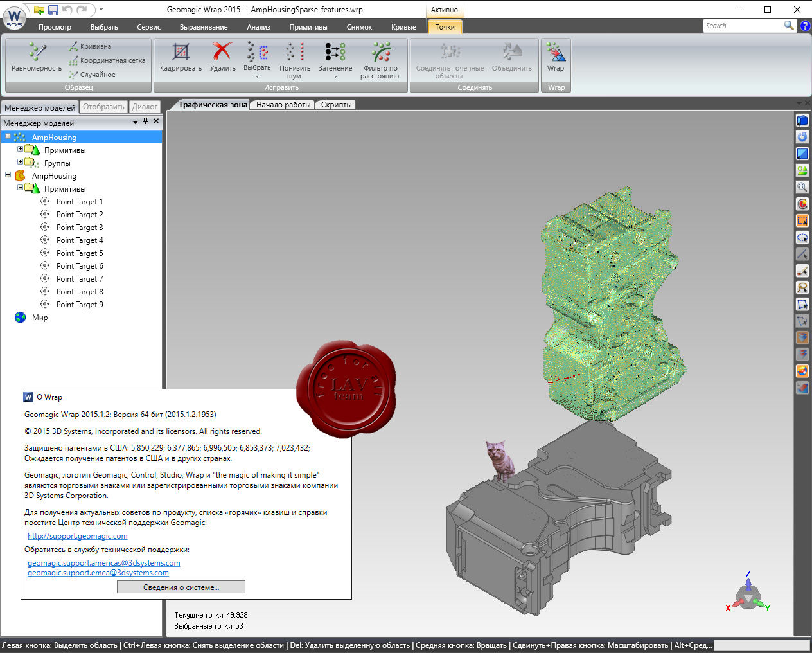Select the paintbrush selection tool
The width and height of the screenshot is (812, 653).
tap(802, 271)
